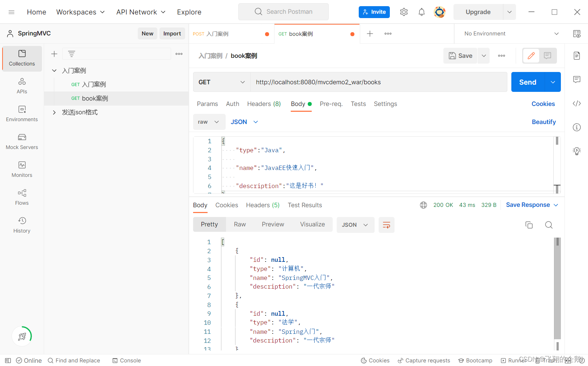Switch to the Params tab
Screen dimensions: 588x366
pos(208,104)
